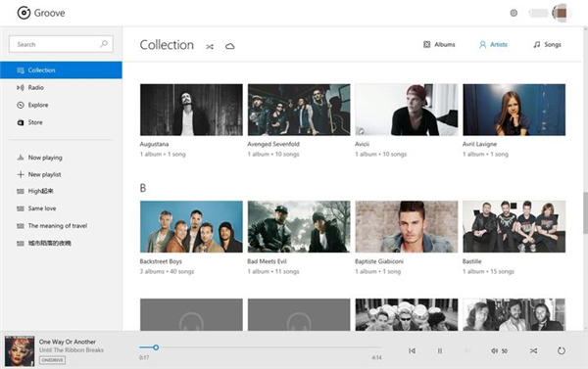Open Avicii artist thumbnail
The height and width of the screenshot is (369, 588).
(407, 110)
